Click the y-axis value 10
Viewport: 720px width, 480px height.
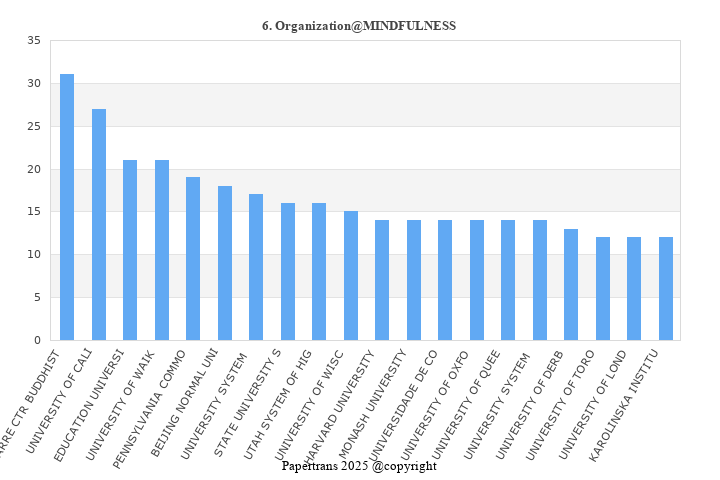tap(34, 254)
